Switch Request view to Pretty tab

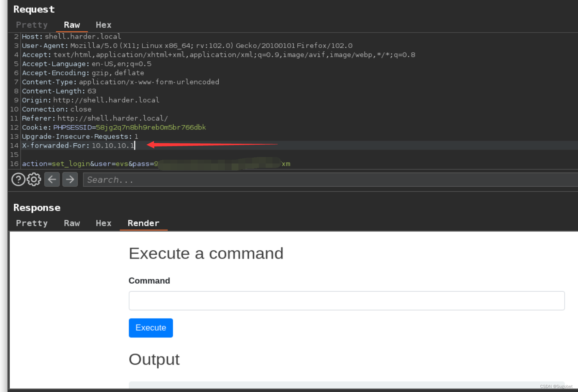pyautogui.click(x=32, y=25)
